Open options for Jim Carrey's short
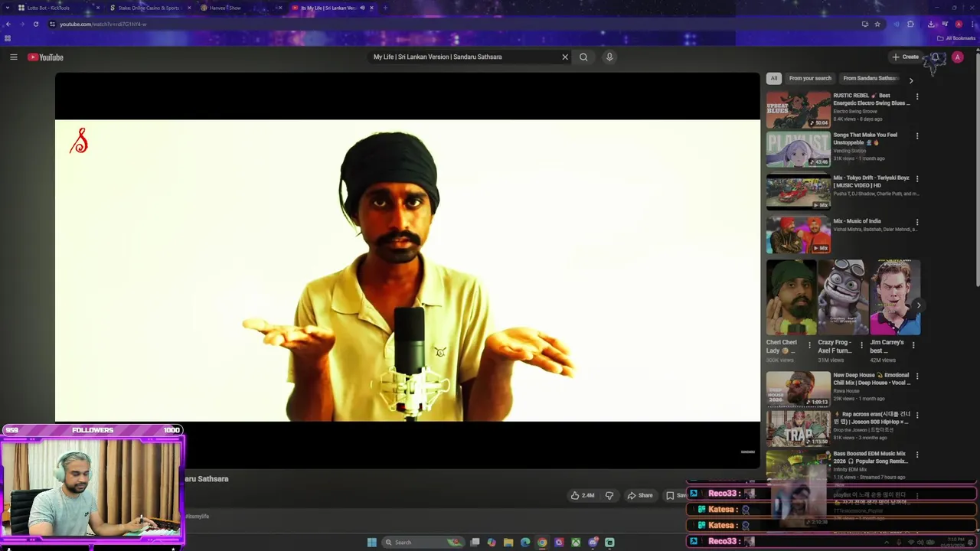This screenshot has height=551, width=980. (x=913, y=345)
